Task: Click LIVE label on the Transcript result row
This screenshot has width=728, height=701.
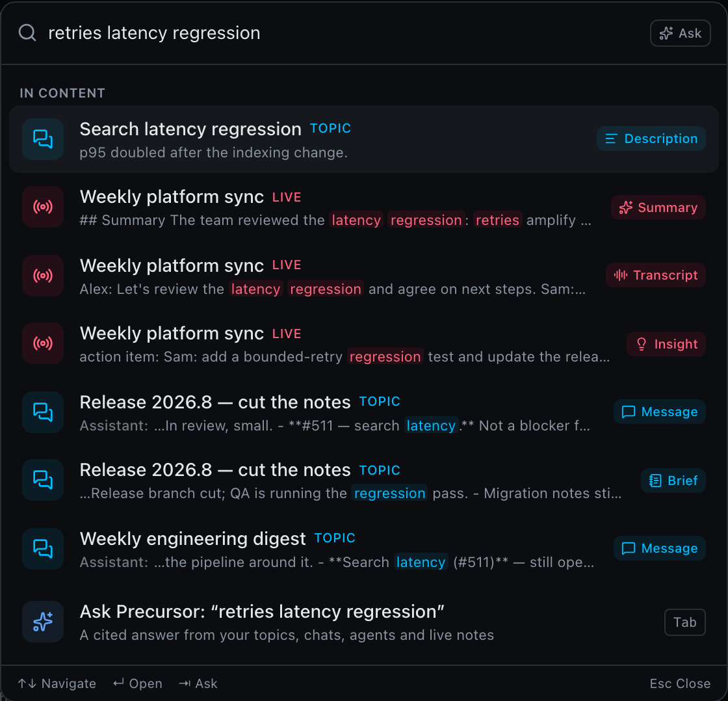Action: [x=287, y=265]
